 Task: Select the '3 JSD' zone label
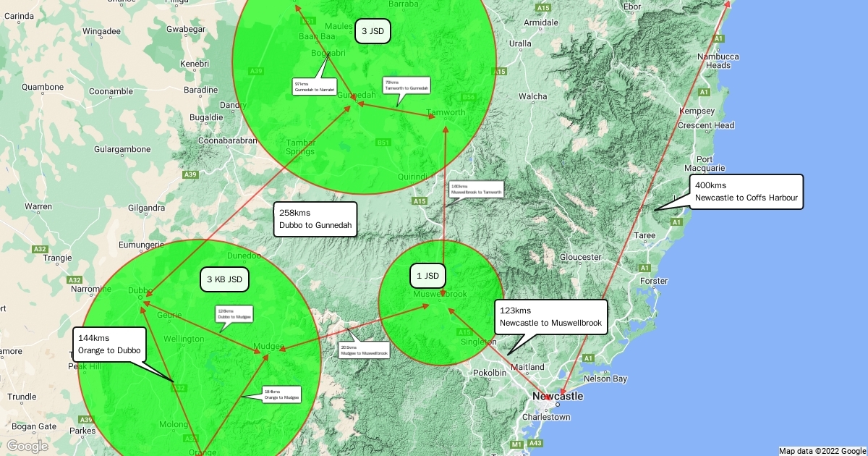pos(373,31)
